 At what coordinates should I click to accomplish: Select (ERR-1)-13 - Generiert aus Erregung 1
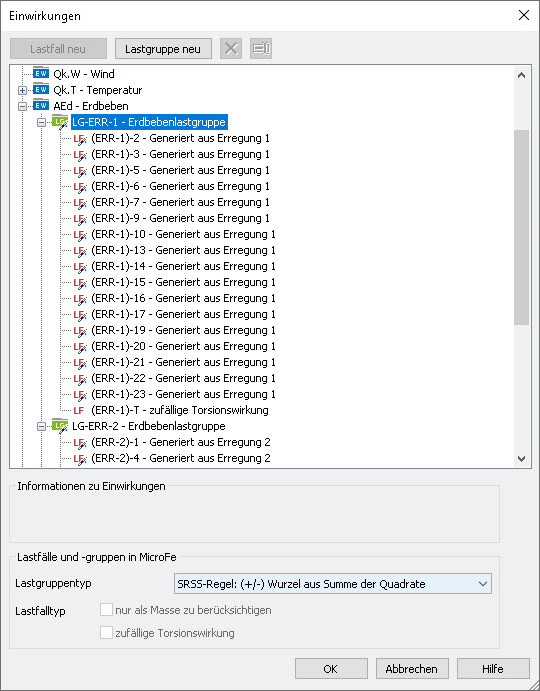click(183, 250)
